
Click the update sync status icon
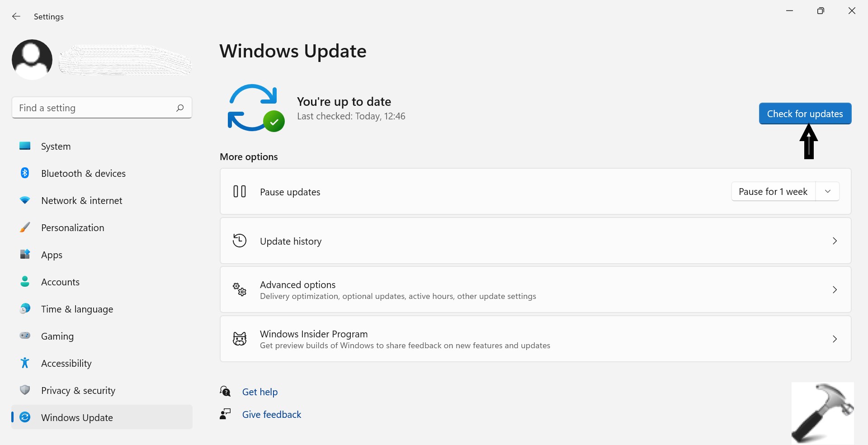(x=256, y=108)
